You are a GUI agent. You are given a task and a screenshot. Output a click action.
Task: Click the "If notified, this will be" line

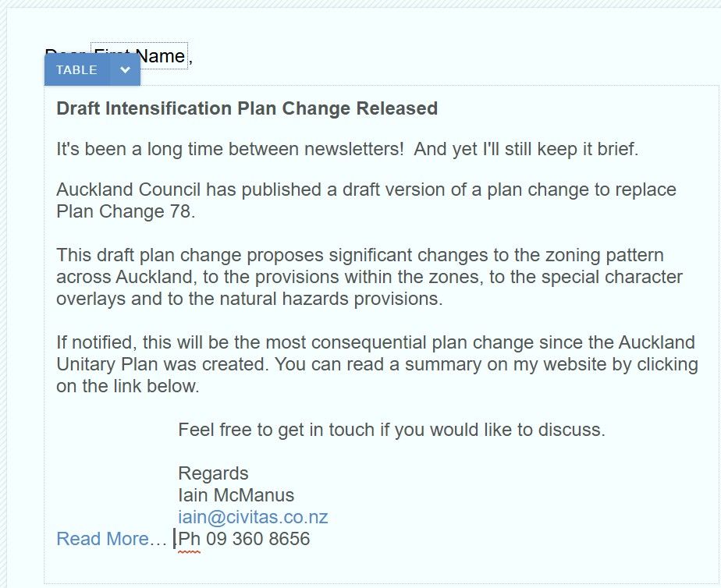(375, 342)
